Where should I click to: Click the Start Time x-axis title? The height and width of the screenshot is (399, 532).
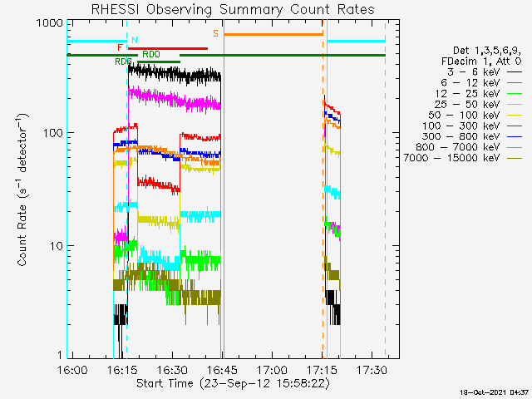(233, 384)
